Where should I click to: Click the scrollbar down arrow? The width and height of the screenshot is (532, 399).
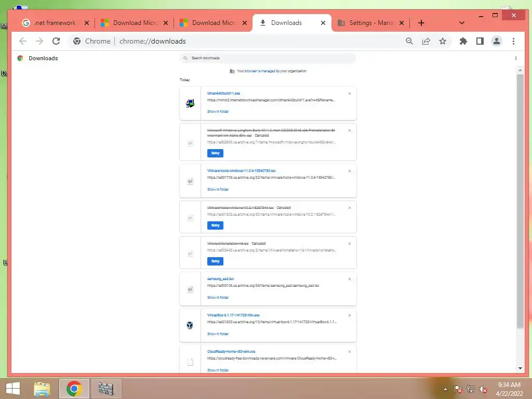click(x=520, y=368)
